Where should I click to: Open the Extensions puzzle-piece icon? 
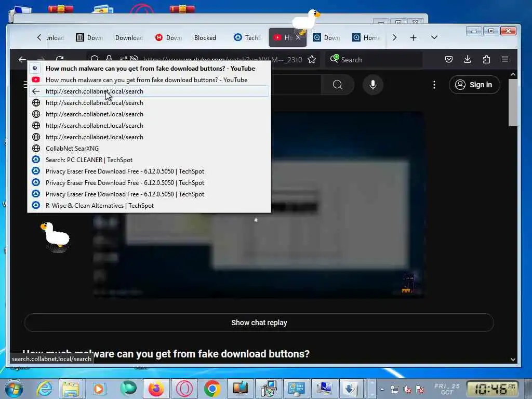[x=486, y=59]
